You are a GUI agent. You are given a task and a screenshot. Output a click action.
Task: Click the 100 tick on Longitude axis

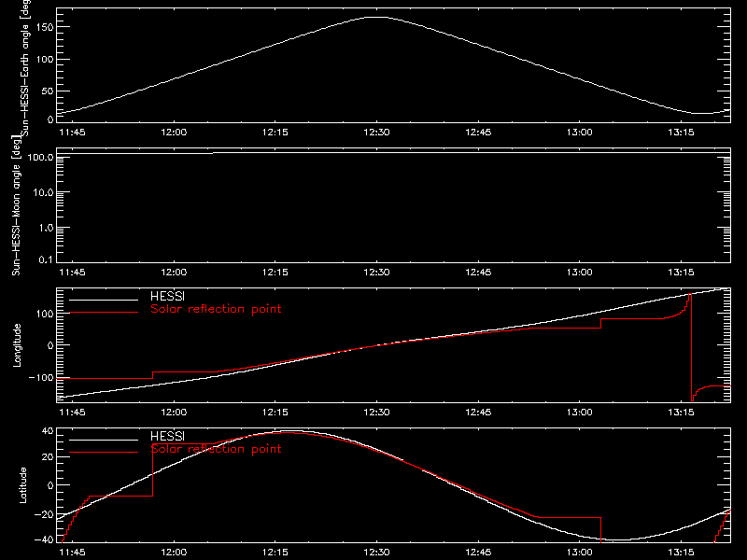(x=45, y=314)
